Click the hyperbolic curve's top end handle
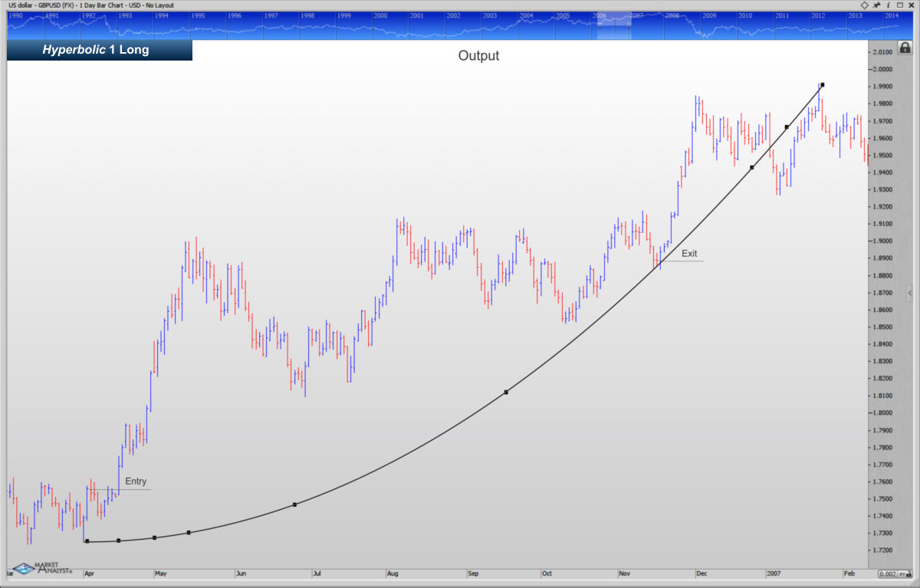Viewport: 920px width, 588px height. [822, 85]
